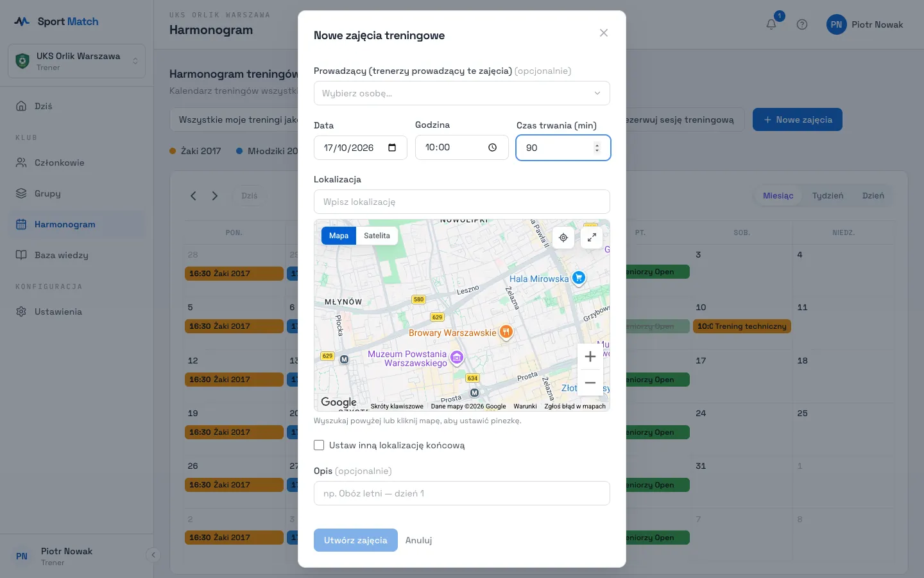This screenshot has width=924, height=578.
Task: Select the Miesiąc calendar view
Action: pos(778,196)
